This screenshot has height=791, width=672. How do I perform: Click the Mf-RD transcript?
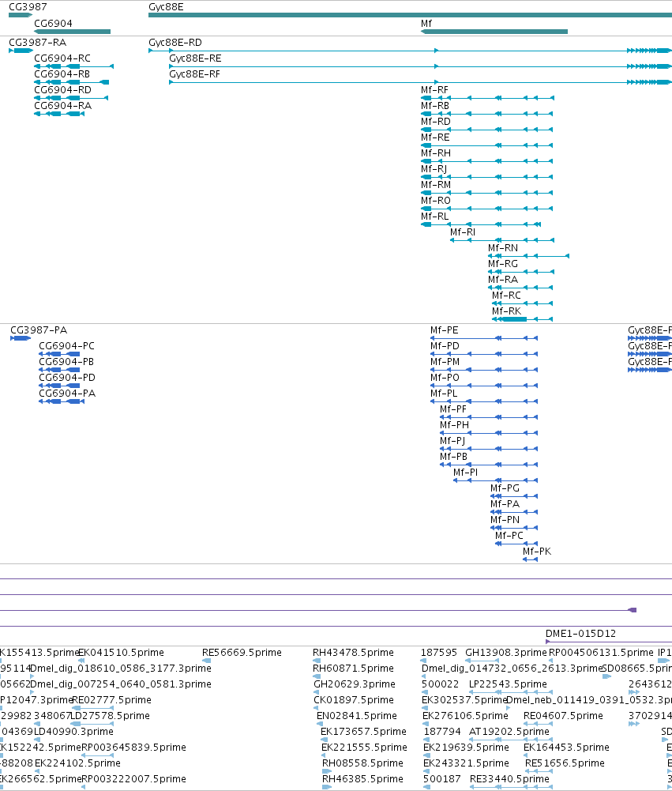487,130
